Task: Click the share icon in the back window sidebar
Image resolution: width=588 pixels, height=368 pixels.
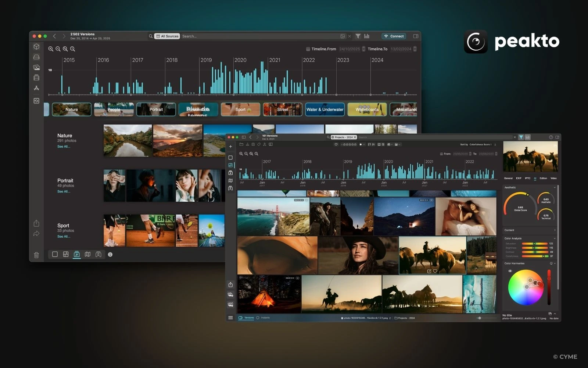Action: [36, 223]
